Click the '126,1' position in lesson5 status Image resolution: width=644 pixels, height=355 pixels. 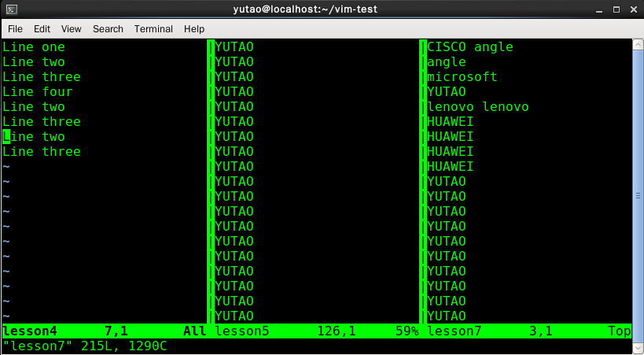pos(337,331)
